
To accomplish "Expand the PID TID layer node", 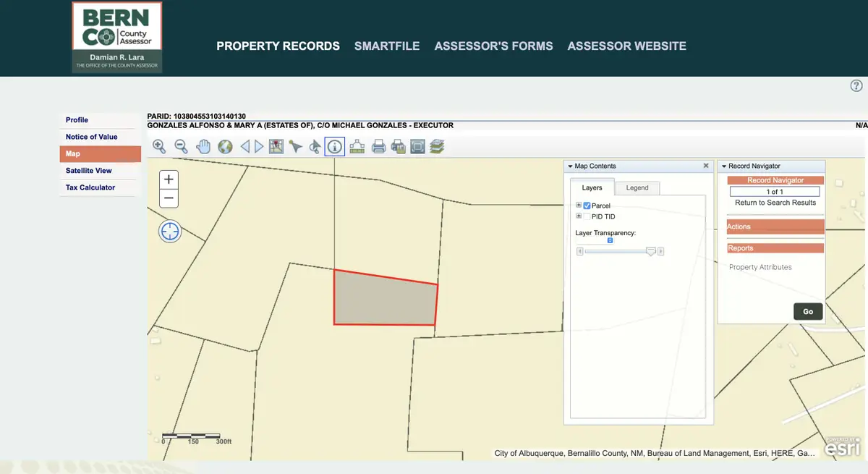I will tap(579, 216).
